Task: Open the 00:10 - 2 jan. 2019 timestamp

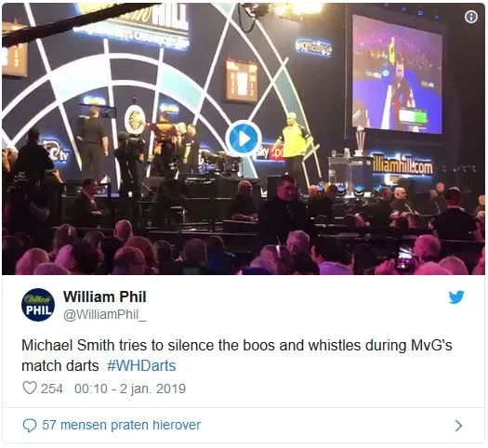Action: 130,389
